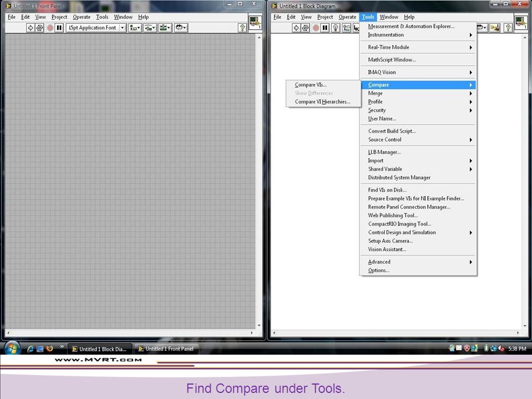Click Block Diagram horizontal scrollbar right arrow
Screen dimensions: 532x399
(518, 333)
